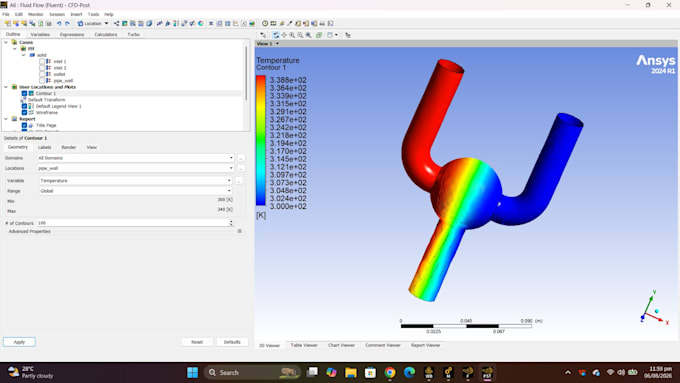
Task: Switch to the Expressions tab
Action: (x=72, y=34)
